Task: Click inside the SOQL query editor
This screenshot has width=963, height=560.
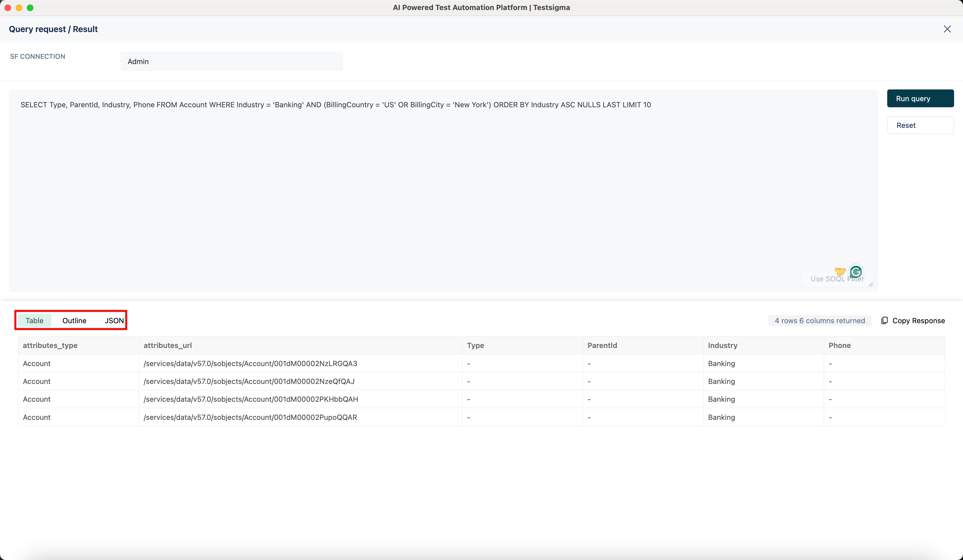Action: [x=420, y=172]
